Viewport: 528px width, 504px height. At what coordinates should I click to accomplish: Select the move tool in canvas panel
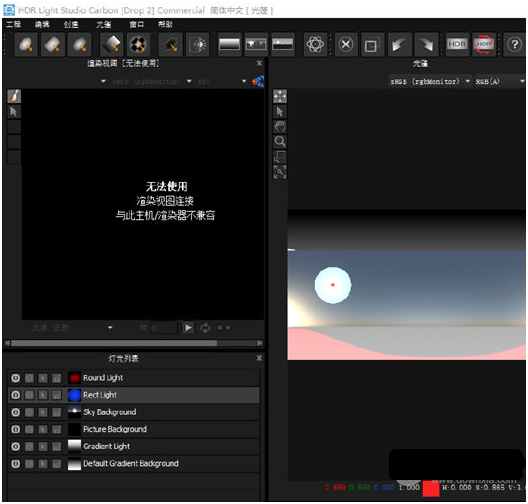click(x=280, y=96)
